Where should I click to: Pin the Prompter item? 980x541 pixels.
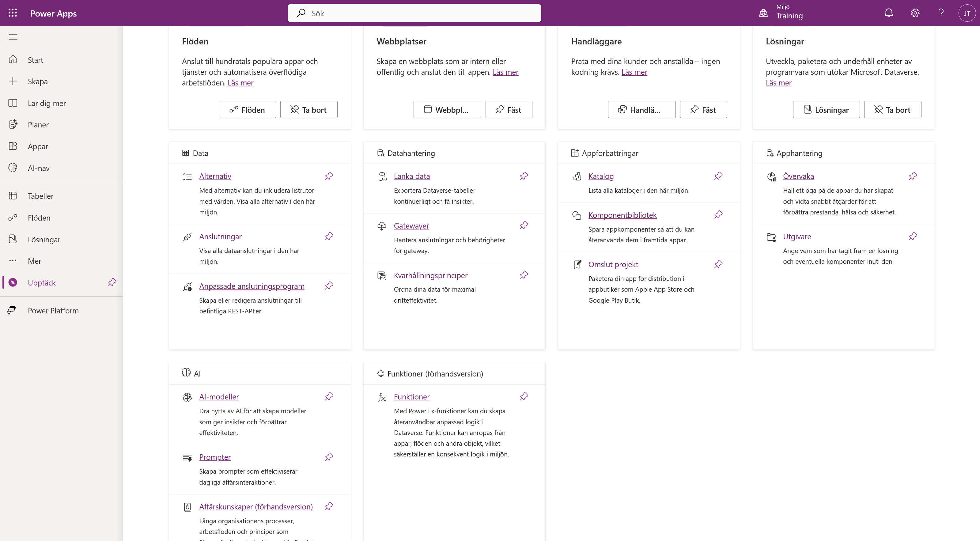tap(329, 456)
